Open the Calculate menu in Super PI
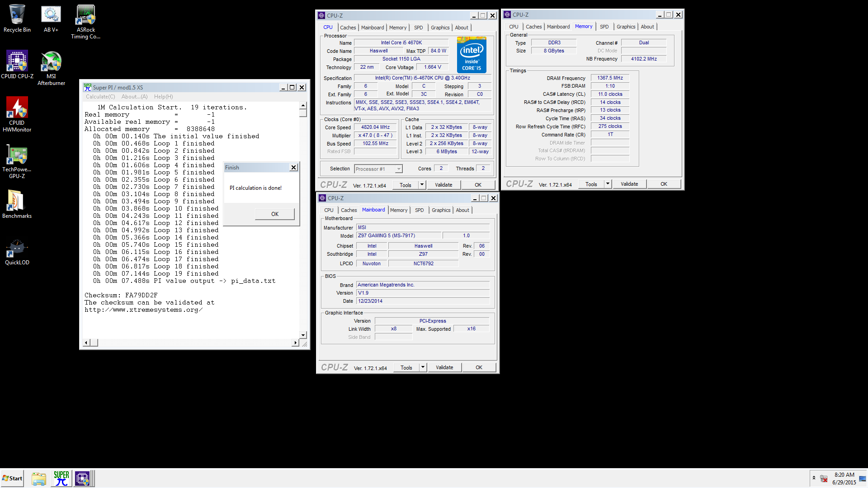This screenshot has width=868, height=488. [100, 97]
